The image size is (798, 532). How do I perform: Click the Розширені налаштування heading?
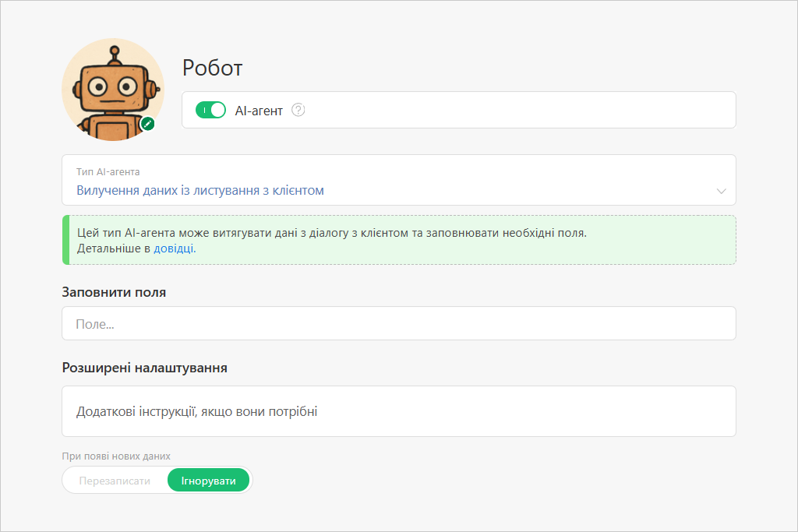click(144, 368)
